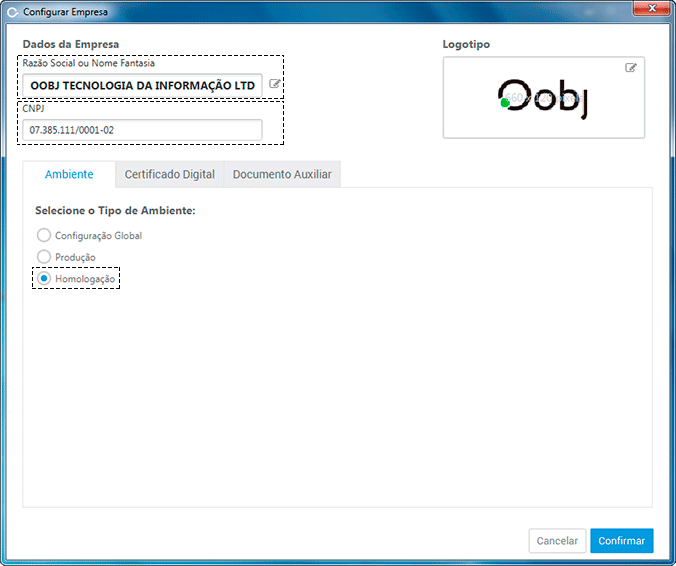Switch to the Ambiente tab
Viewport: 676px width, 566px height.
point(69,174)
